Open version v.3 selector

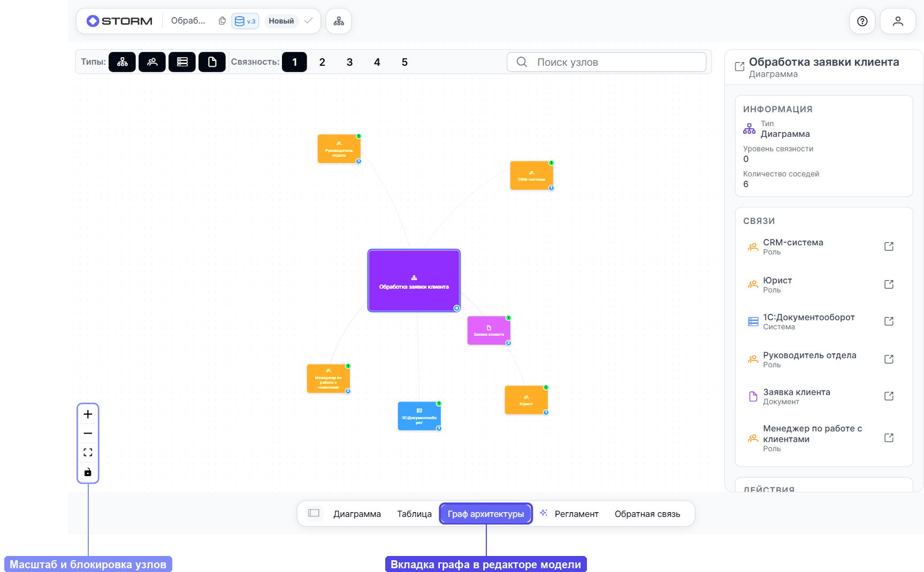(x=245, y=21)
